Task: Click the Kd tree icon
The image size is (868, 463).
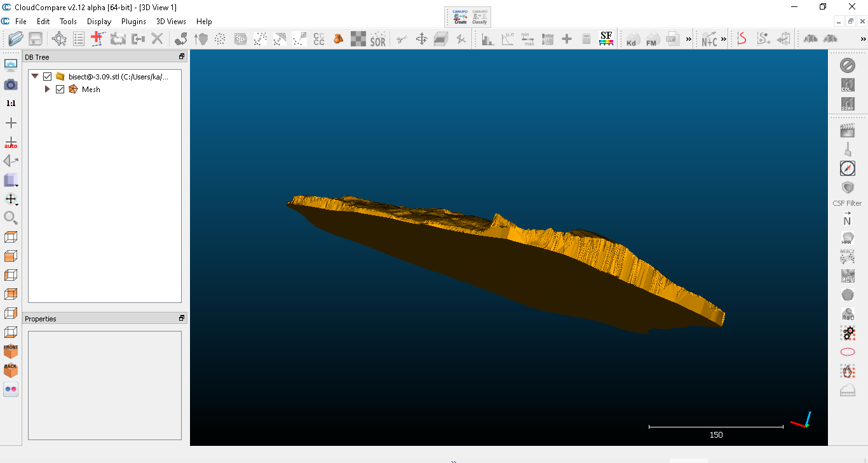Action: [x=632, y=39]
